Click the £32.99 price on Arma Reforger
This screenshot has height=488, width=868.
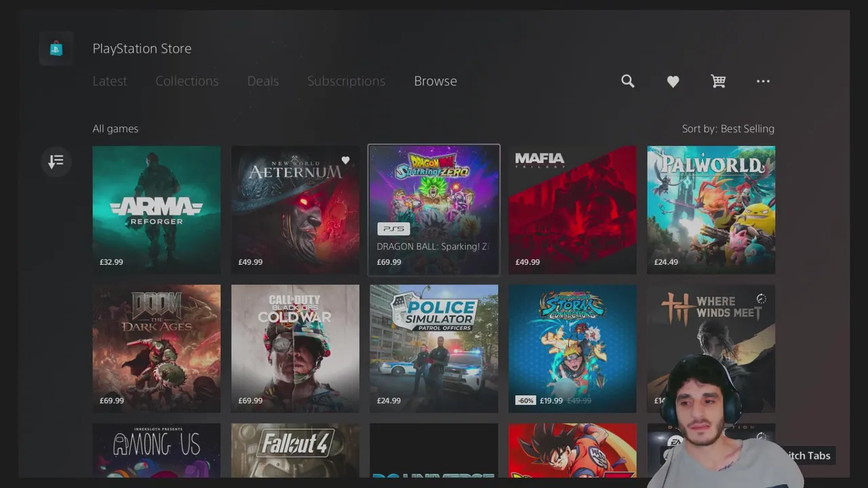pos(111,262)
